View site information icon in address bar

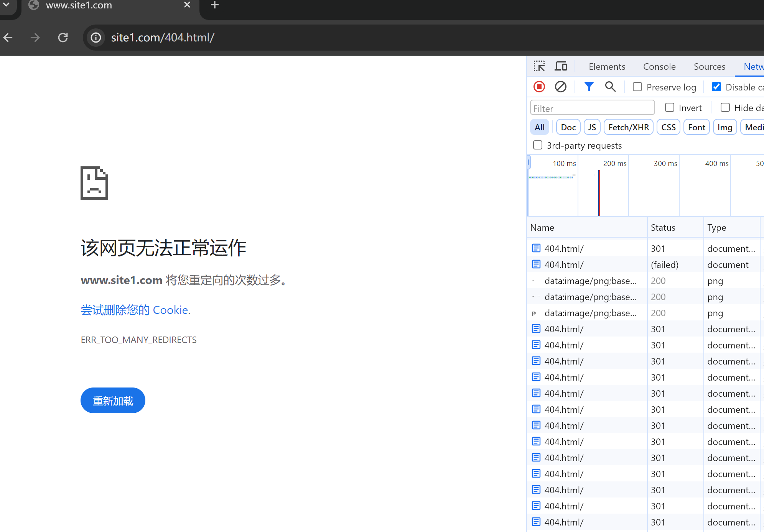pyautogui.click(x=95, y=38)
